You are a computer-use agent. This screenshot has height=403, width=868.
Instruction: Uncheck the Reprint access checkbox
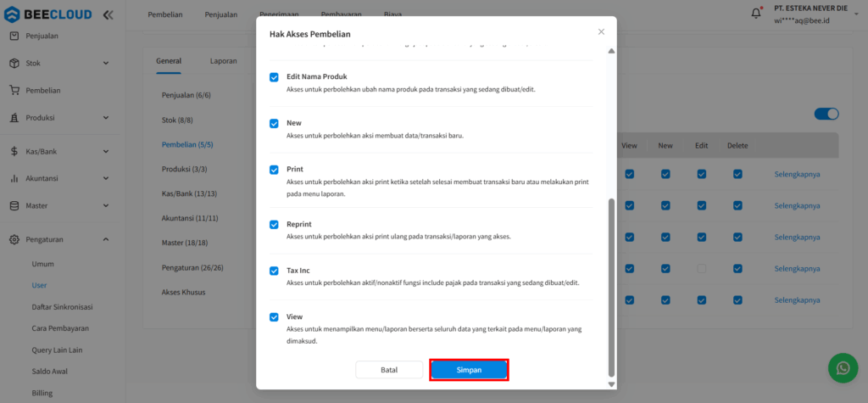coord(274,225)
